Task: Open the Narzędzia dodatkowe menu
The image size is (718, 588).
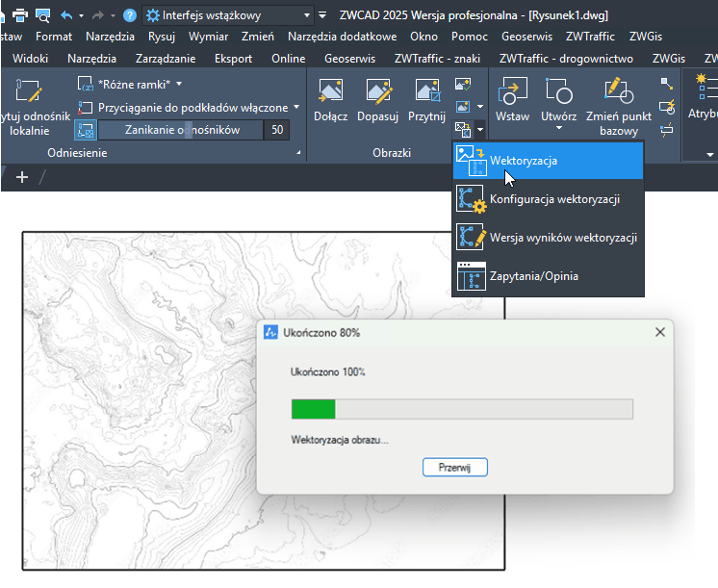Action: coord(342,37)
